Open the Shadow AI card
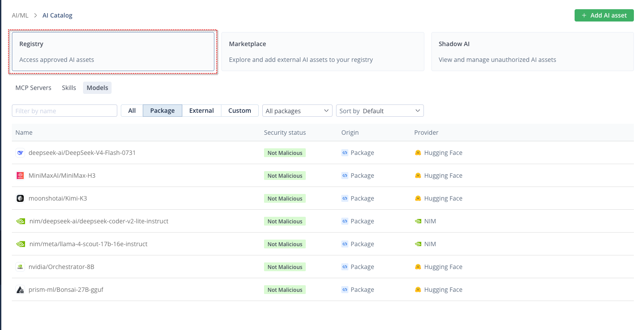Screen dimensions: 644x330 [x=532, y=51]
